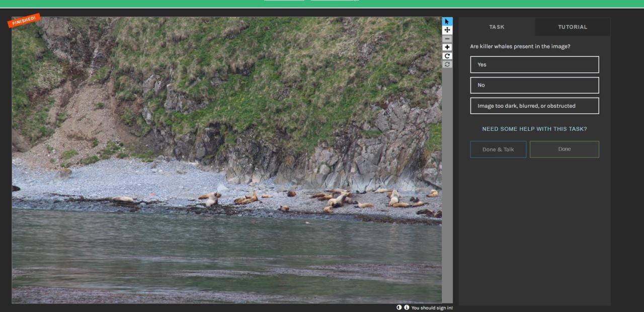
Task: Rotate the subject image
Action: click(x=447, y=56)
